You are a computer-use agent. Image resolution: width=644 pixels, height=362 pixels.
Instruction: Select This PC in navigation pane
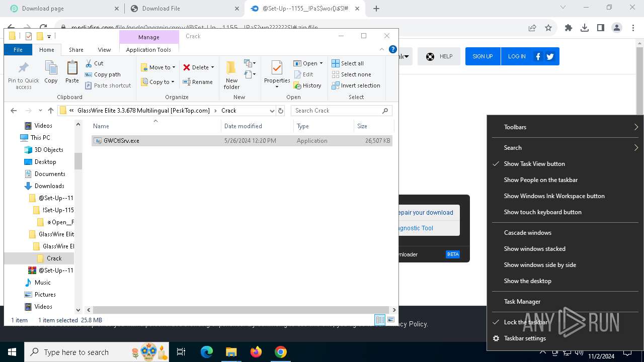(x=40, y=138)
